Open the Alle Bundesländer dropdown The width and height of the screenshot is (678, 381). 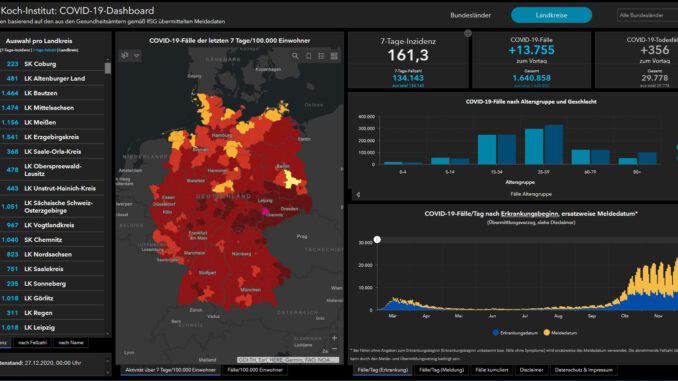click(x=647, y=15)
